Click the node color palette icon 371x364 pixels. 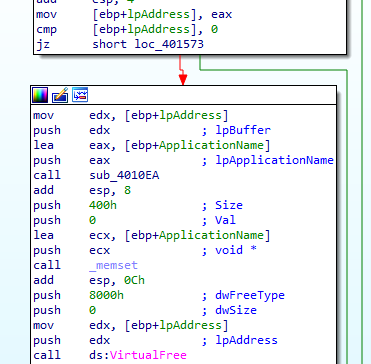tap(40, 95)
